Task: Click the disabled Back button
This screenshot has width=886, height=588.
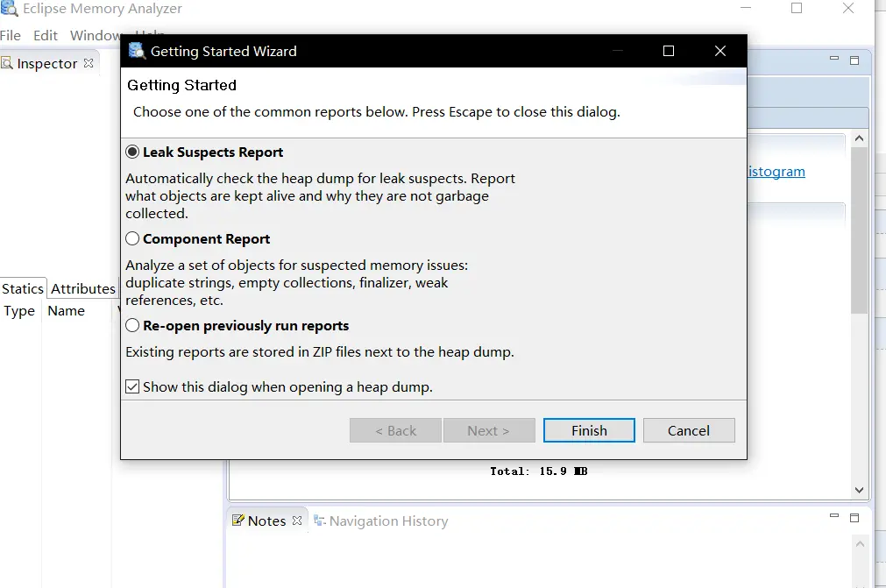Action: 395,430
